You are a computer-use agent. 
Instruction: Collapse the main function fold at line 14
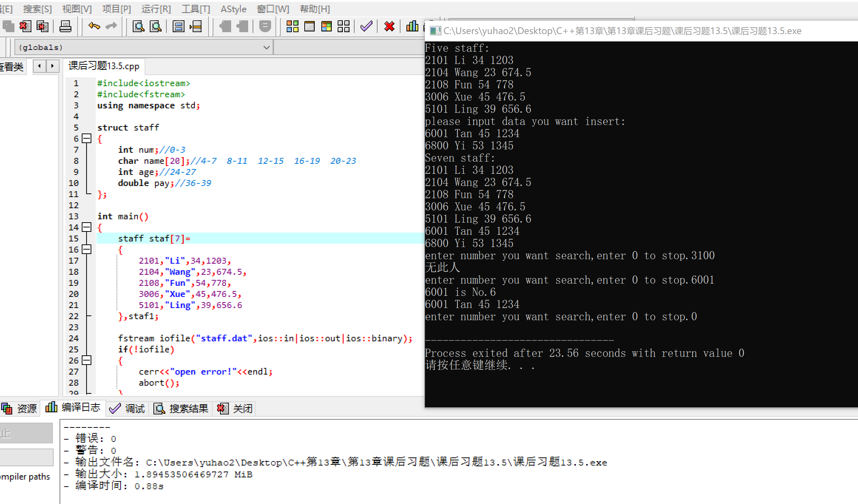tap(87, 227)
